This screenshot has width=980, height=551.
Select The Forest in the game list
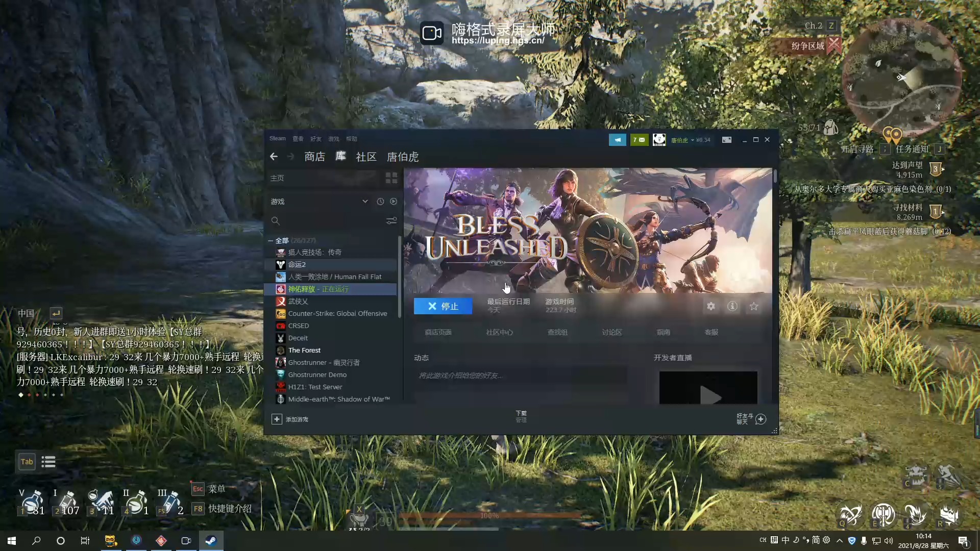click(x=330, y=350)
